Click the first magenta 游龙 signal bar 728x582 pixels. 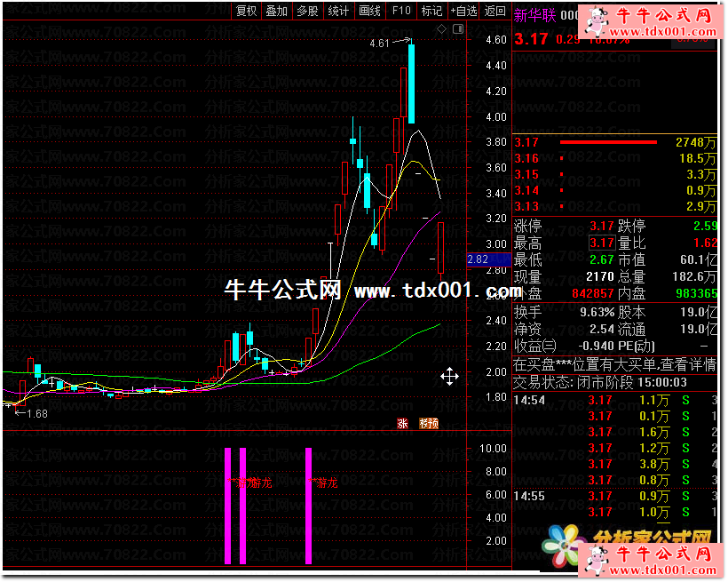[227, 505]
